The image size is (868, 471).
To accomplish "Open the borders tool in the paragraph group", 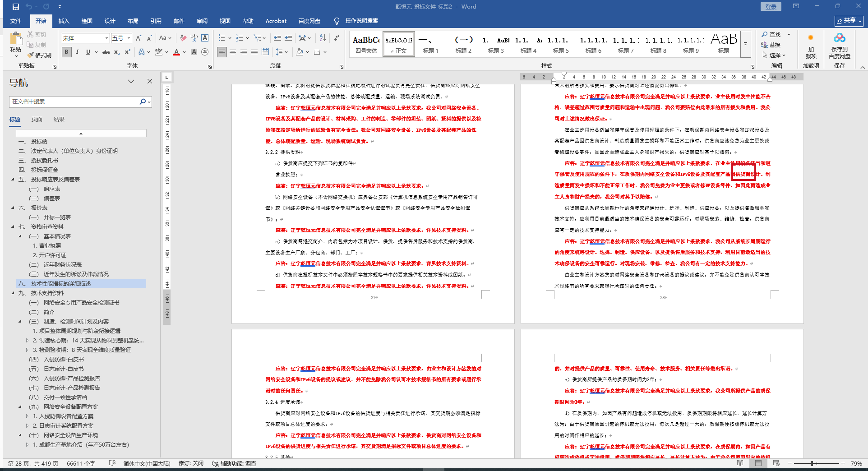I will click(317, 52).
